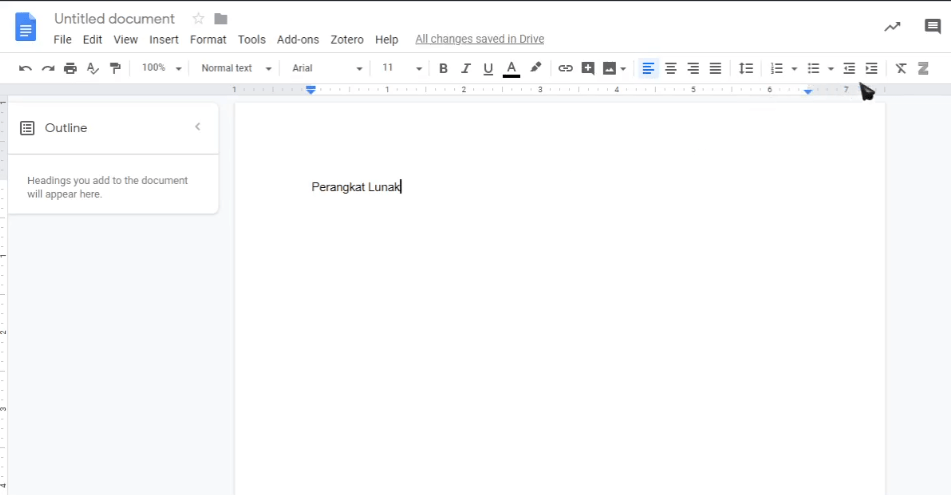Open comment history speech bubble icon

[932, 27]
